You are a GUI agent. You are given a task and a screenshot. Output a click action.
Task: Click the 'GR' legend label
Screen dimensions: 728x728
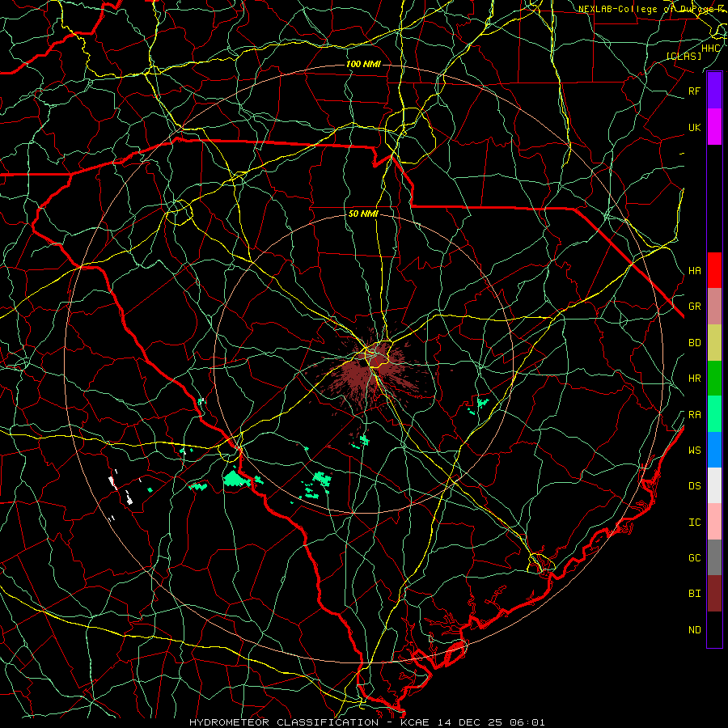(694, 307)
